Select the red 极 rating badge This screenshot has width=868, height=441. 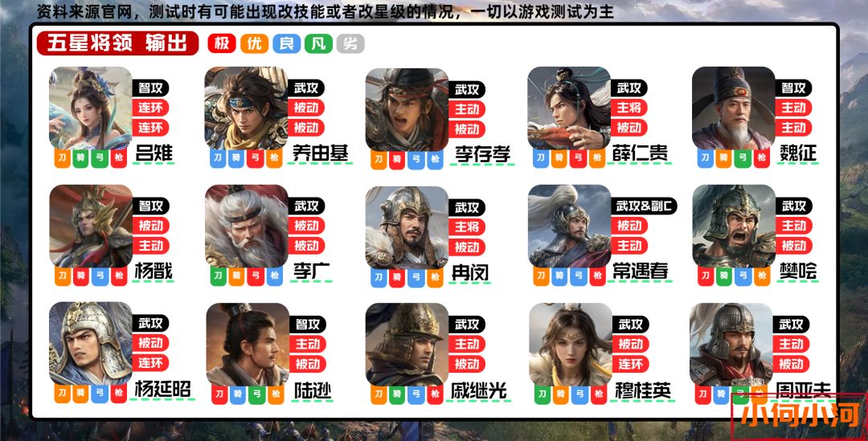(x=222, y=43)
